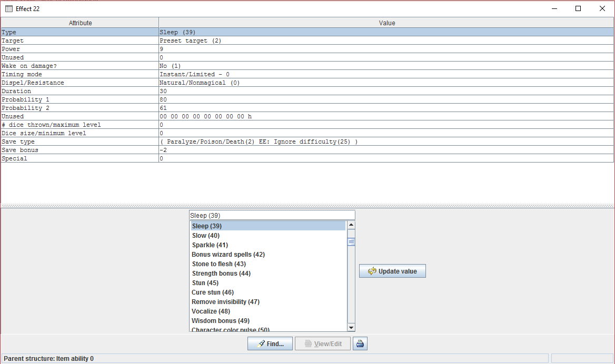Select Stun (45) in the list
The image size is (615, 364).
pyautogui.click(x=269, y=283)
